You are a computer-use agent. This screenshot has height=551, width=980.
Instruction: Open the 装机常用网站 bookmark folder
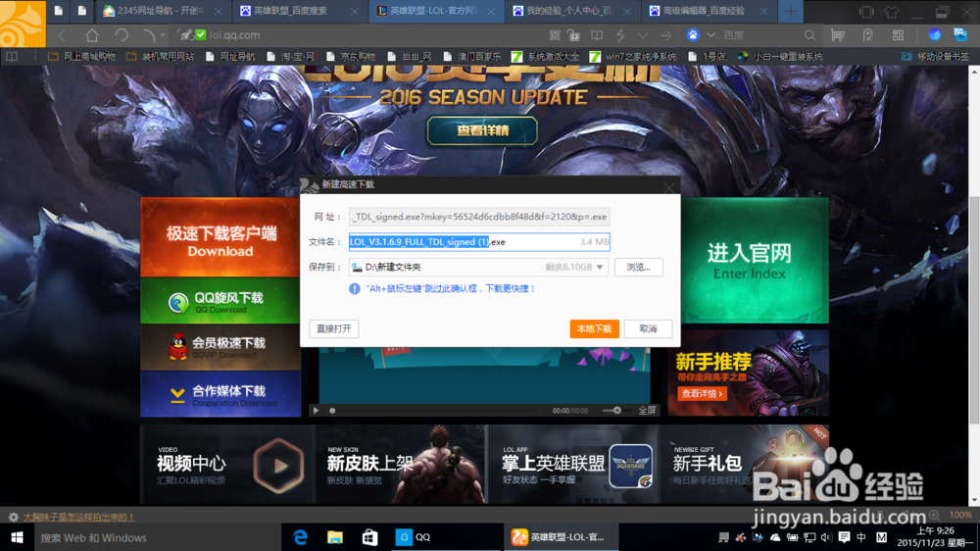(160, 56)
